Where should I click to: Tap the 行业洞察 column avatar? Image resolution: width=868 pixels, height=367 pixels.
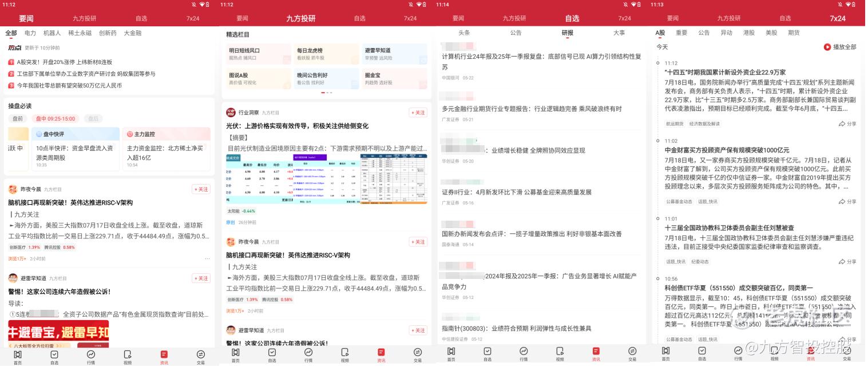click(231, 113)
